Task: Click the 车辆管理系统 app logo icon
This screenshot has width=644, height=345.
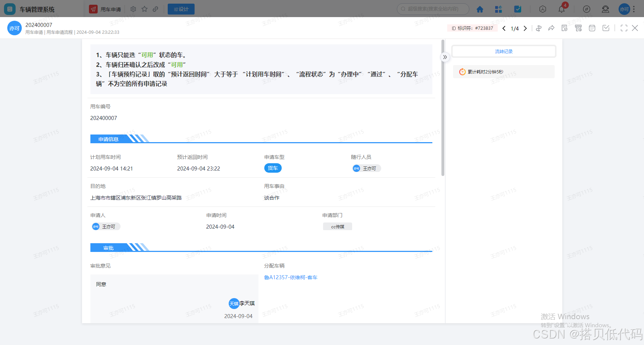Action: 10,9
